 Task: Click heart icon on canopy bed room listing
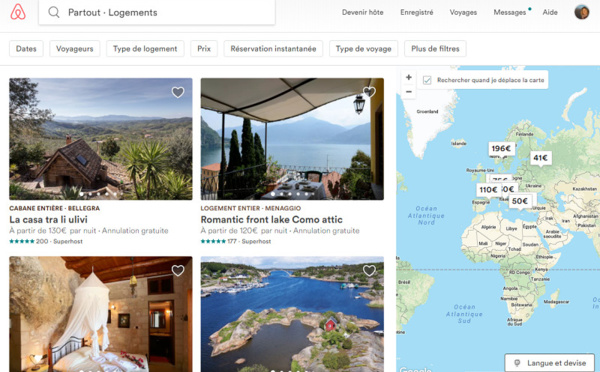coord(178,271)
